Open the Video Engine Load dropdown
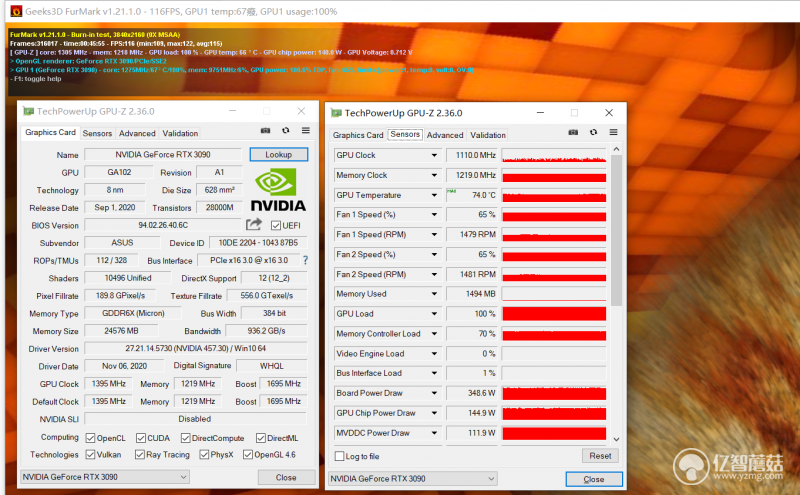The height and width of the screenshot is (495, 800). coord(434,354)
